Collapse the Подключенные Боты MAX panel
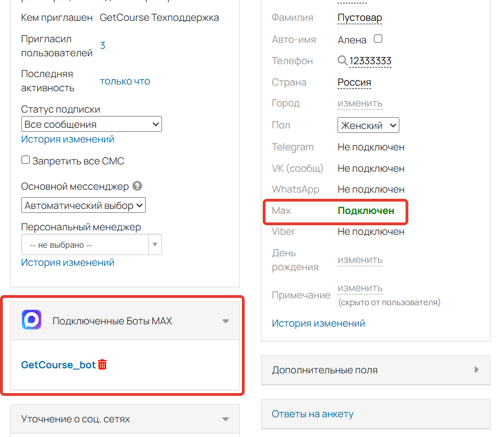This screenshot has height=437, width=504. (225, 320)
